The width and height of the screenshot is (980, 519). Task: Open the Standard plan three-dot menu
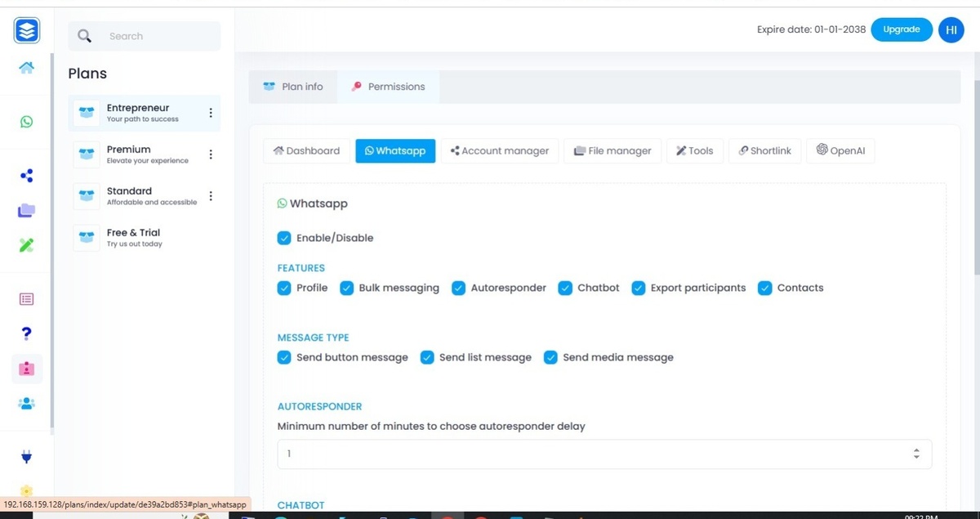(x=211, y=196)
